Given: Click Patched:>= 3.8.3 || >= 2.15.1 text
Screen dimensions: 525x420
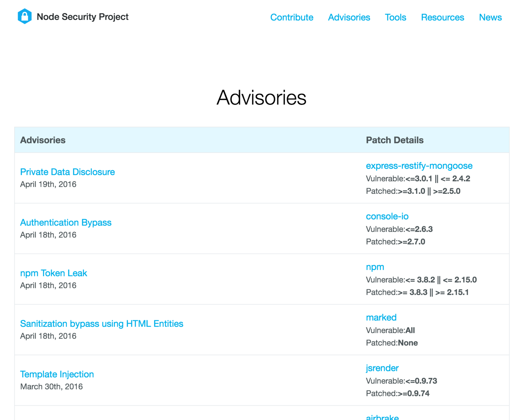Looking at the screenshot, I should coord(417,292).
